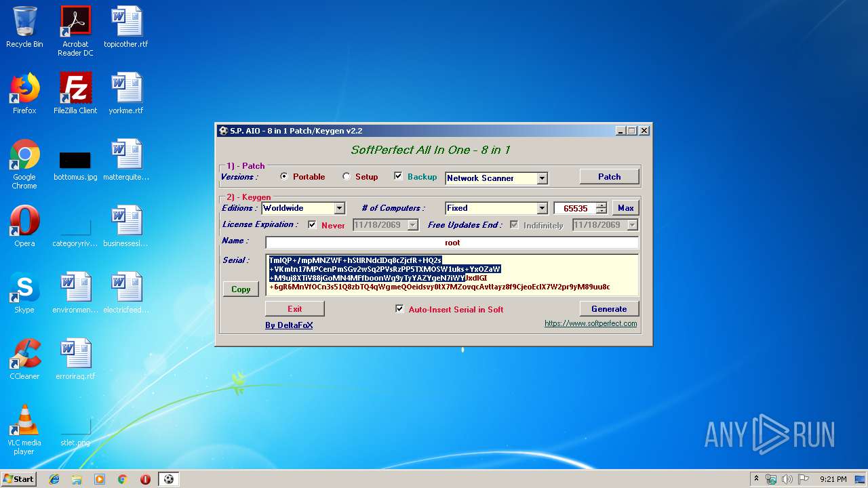
Task: Open the Free Updates End date dropdown
Action: (632, 225)
